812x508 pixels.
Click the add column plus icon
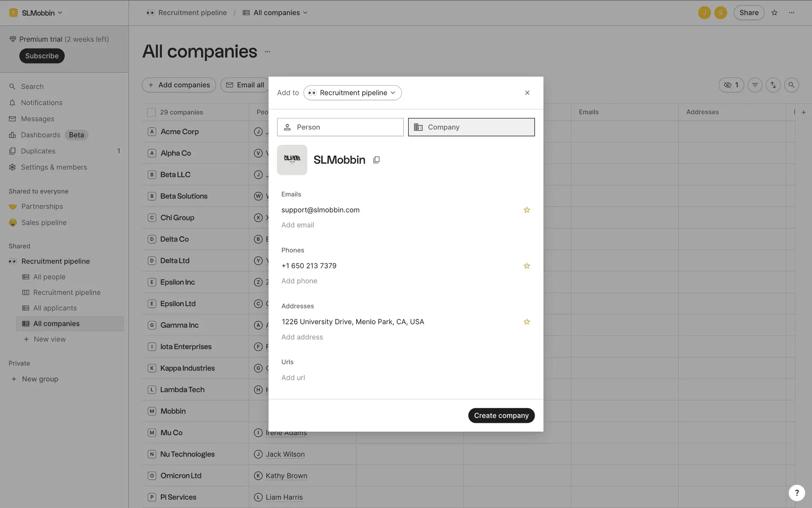click(x=804, y=112)
